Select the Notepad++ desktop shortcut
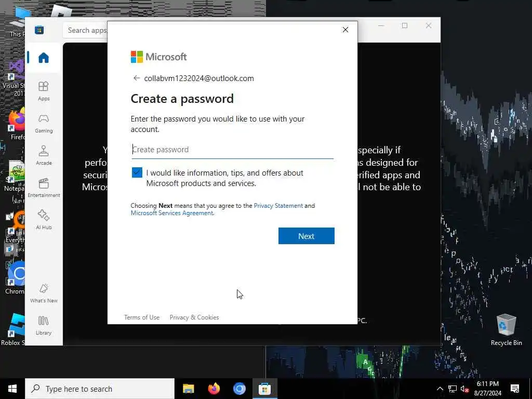The height and width of the screenshot is (399, 532). tap(14, 176)
